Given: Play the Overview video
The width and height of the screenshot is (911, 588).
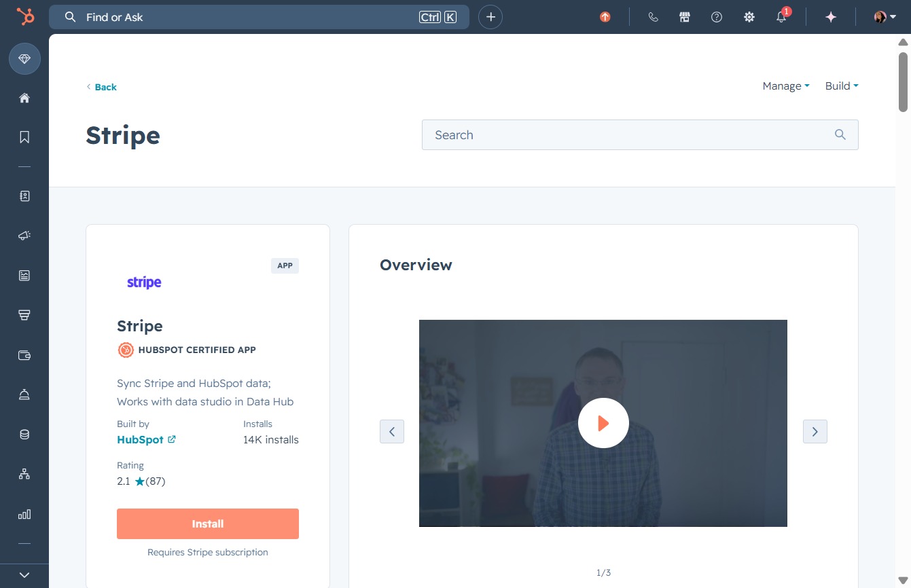Looking at the screenshot, I should tap(603, 423).
